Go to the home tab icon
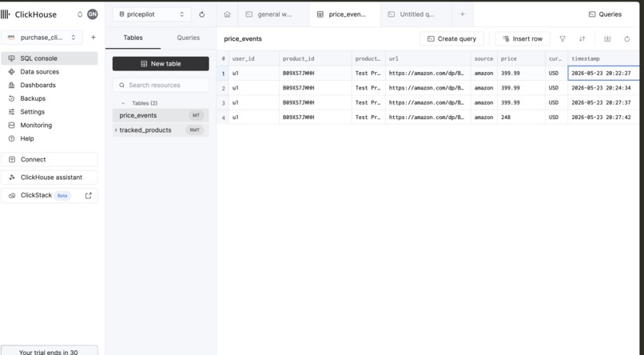644x355 pixels. click(227, 14)
